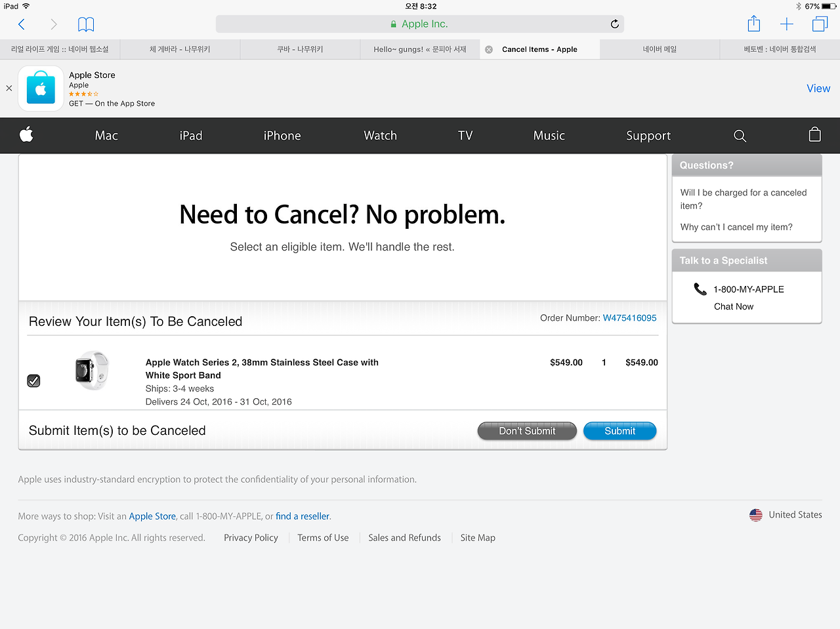Show all tabs overview icon
Screen dimensions: 840x629
point(820,24)
